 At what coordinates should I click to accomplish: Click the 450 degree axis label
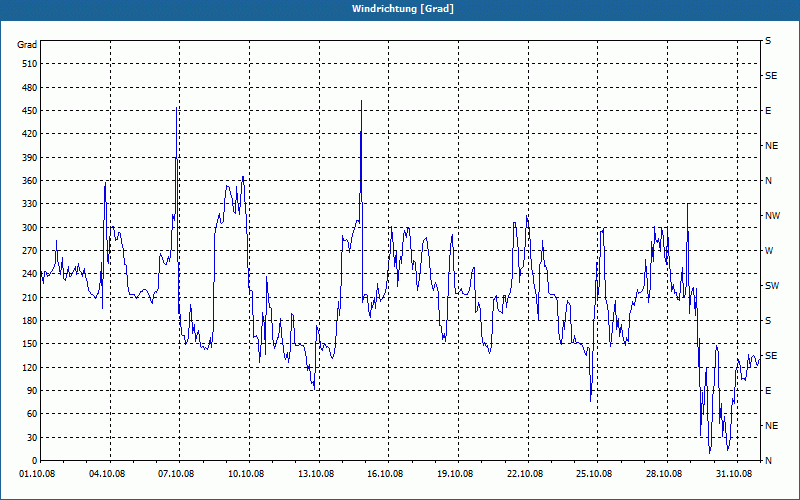(x=30, y=111)
